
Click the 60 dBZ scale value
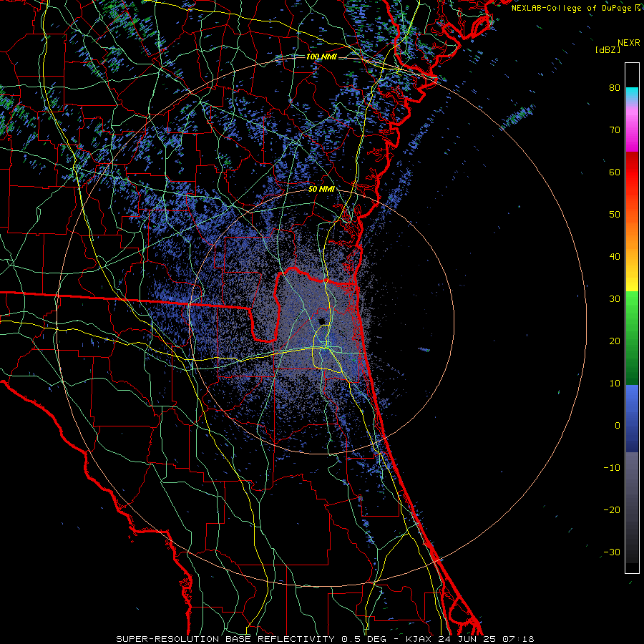[x=615, y=172]
